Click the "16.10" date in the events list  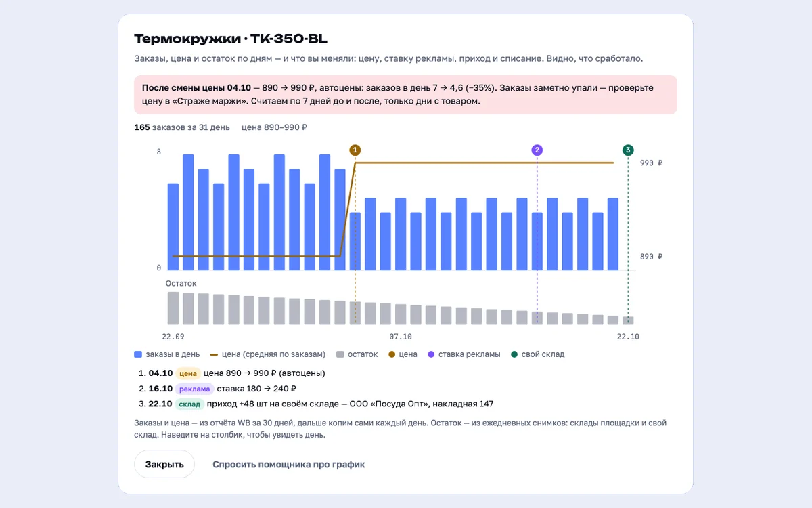coord(160,389)
